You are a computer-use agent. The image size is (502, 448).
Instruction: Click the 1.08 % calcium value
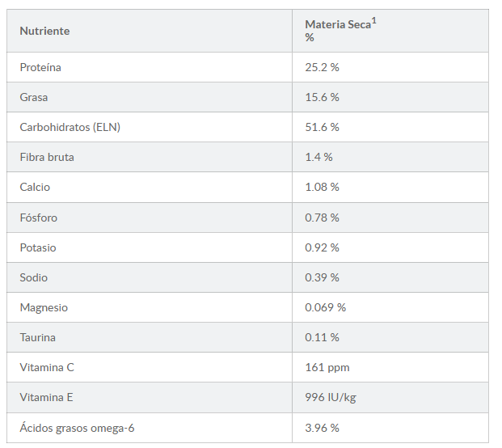322,187
